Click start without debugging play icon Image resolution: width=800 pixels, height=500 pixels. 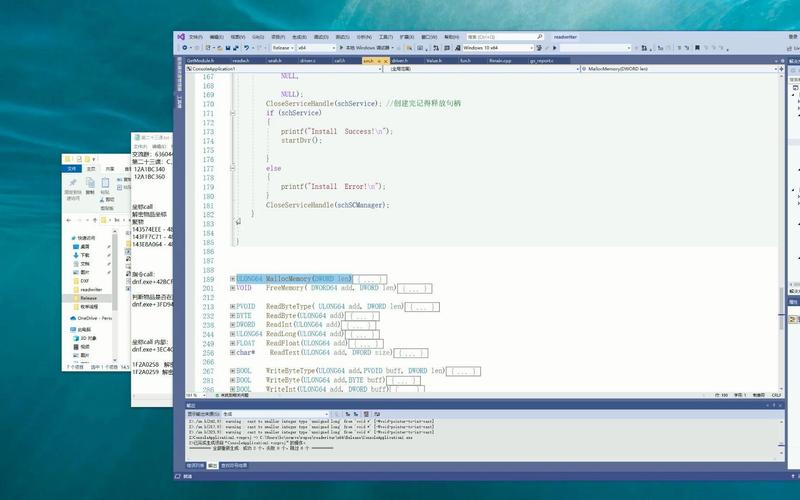[555, 48]
